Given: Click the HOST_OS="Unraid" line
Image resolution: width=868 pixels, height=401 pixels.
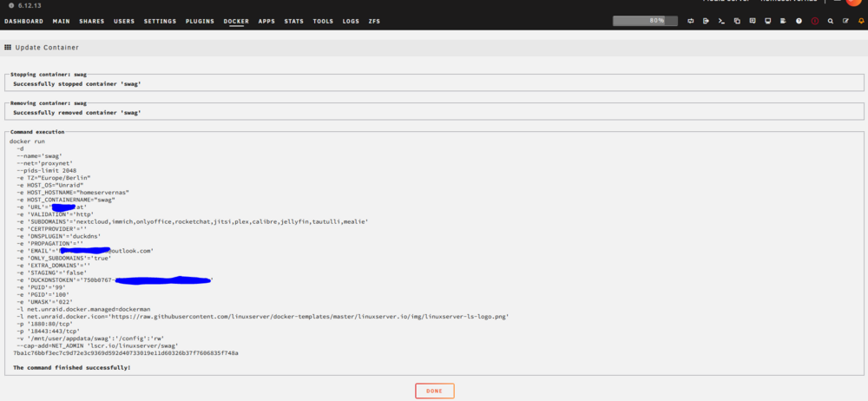Looking at the screenshot, I should [49, 185].
